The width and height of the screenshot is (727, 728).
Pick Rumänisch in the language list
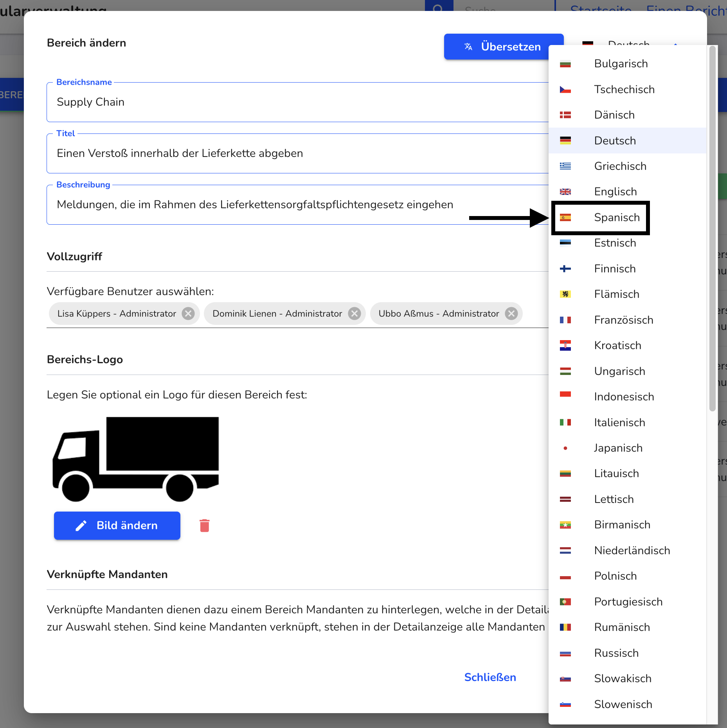click(x=628, y=627)
